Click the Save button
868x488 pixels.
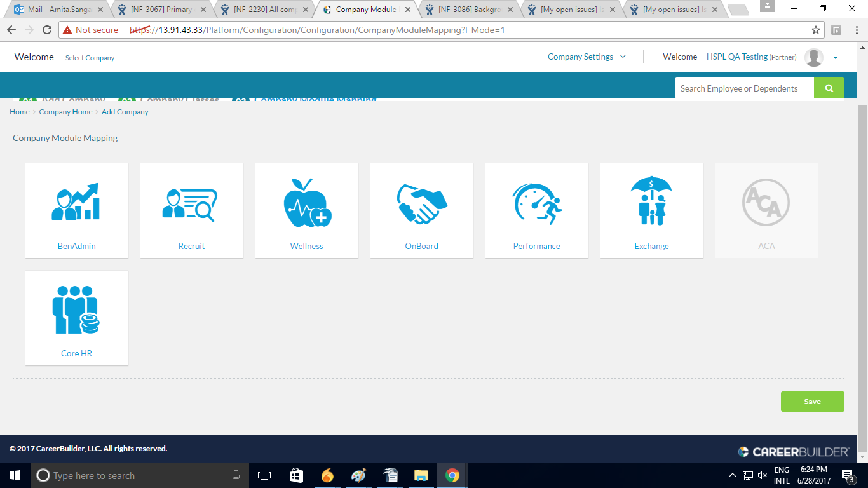point(812,402)
